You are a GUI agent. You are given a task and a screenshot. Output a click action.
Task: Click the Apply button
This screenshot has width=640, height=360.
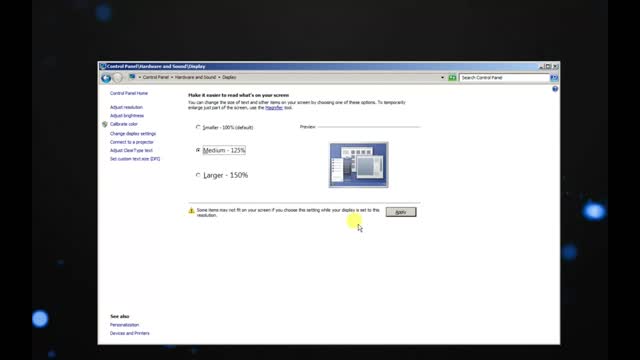tap(401, 212)
